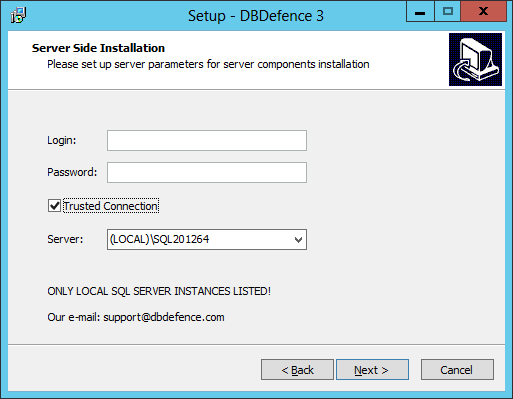Go to previous step with < Back

tap(297, 370)
